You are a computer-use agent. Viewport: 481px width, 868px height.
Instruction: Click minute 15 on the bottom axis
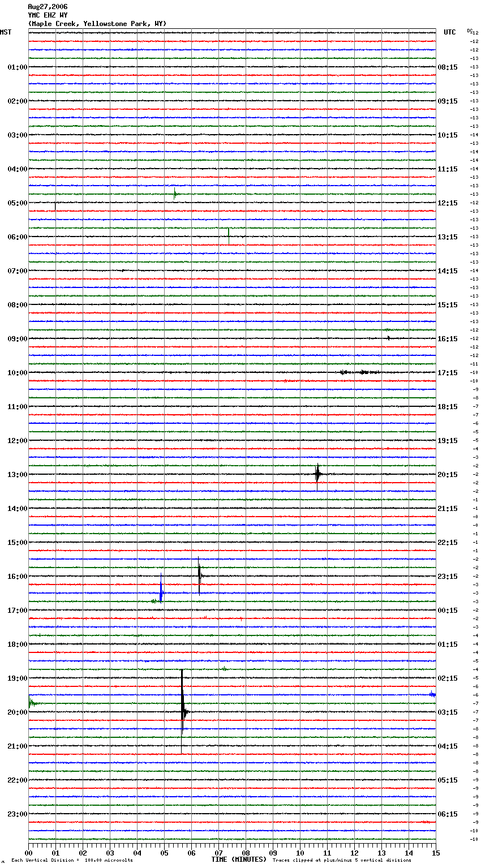point(435,853)
